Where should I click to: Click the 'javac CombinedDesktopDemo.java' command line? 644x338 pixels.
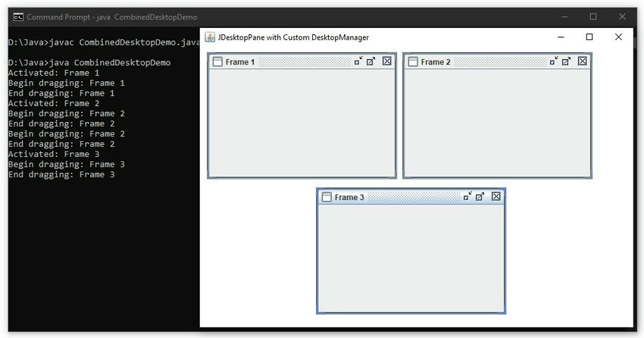[105, 42]
